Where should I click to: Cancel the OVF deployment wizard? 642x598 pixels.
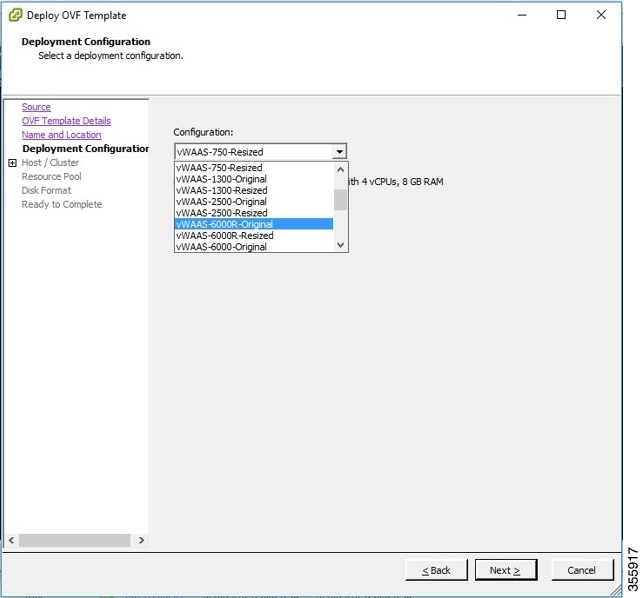pos(582,570)
